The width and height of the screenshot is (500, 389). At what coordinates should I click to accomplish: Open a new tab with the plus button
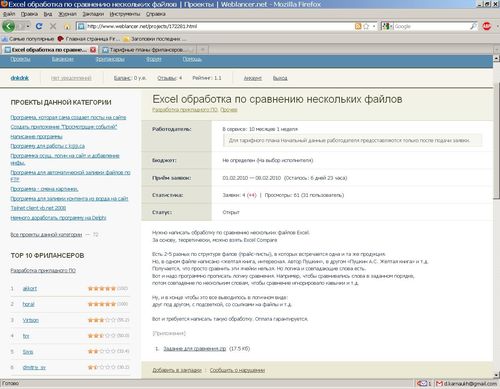pos(203,50)
